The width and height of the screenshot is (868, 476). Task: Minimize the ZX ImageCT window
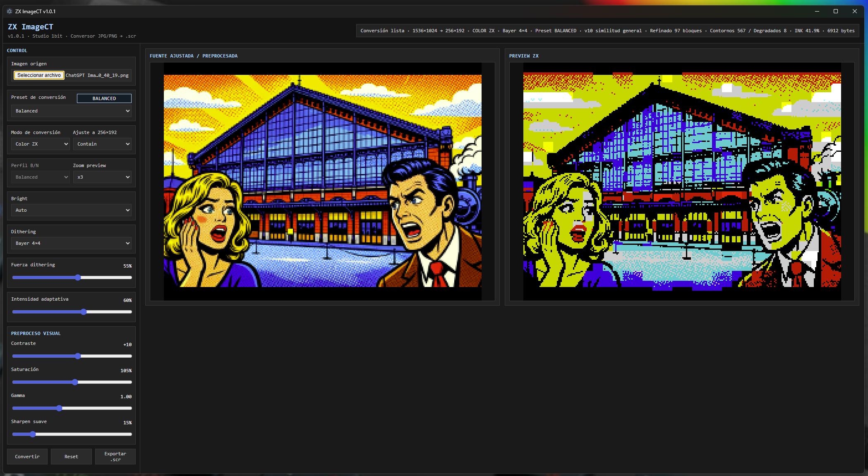[x=817, y=12]
